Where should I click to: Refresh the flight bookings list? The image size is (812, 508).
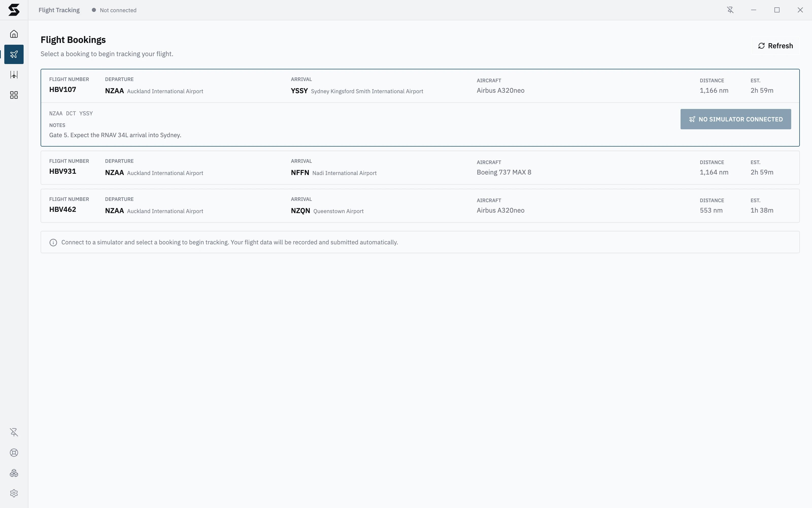tap(775, 46)
